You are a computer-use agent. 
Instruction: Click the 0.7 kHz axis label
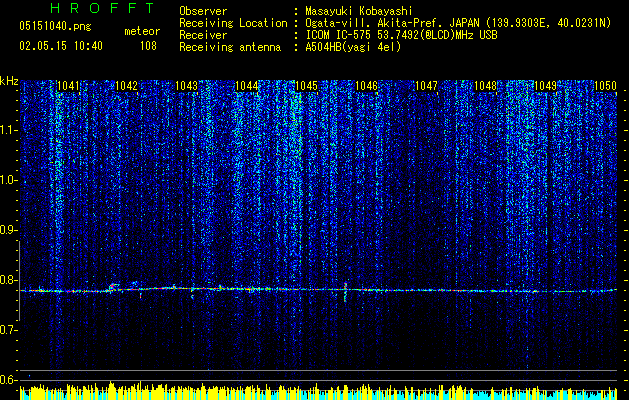tap(8, 330)
